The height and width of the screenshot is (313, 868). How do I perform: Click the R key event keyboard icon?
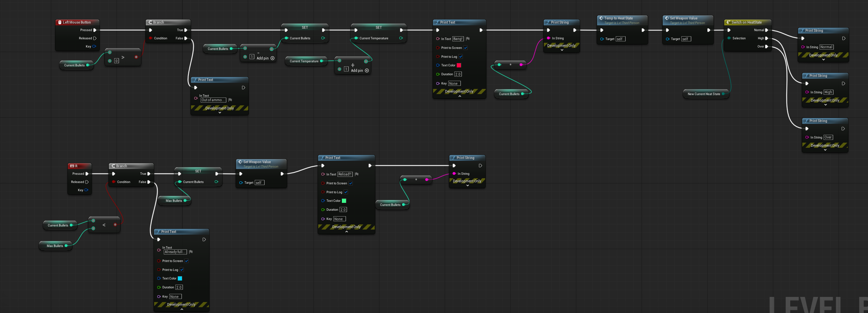coord(72,166)
